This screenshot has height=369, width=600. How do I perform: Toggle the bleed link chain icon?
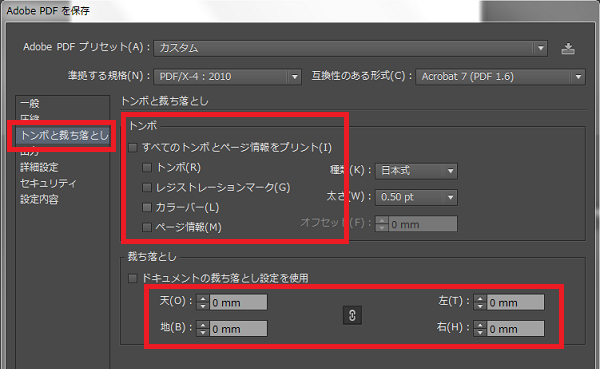click(352, 315)
